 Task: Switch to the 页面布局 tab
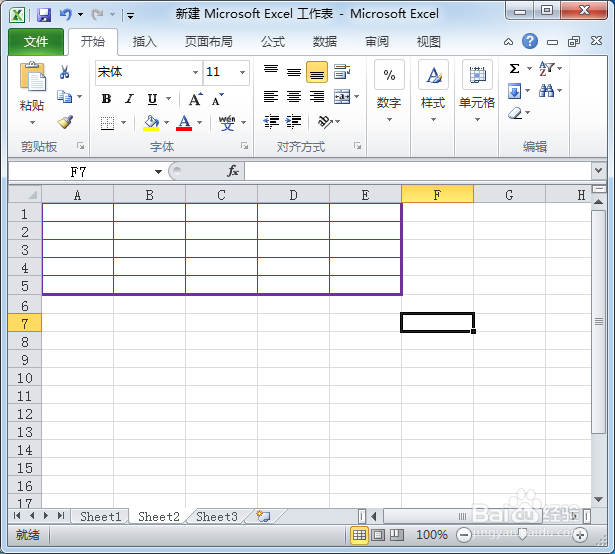(x=208, y=42)
